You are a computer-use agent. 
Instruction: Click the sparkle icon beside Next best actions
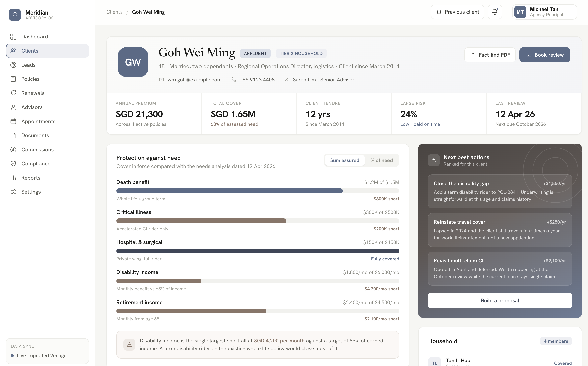(x=434, y=160)
